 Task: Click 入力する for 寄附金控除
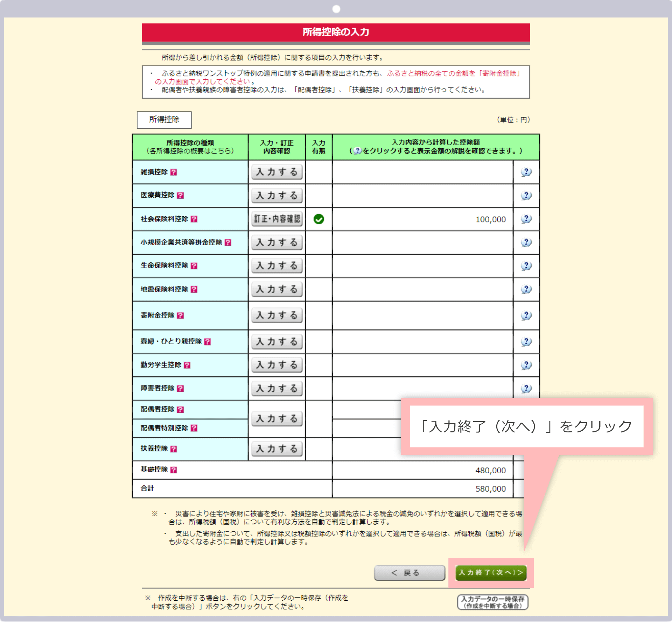coord(276,315)
